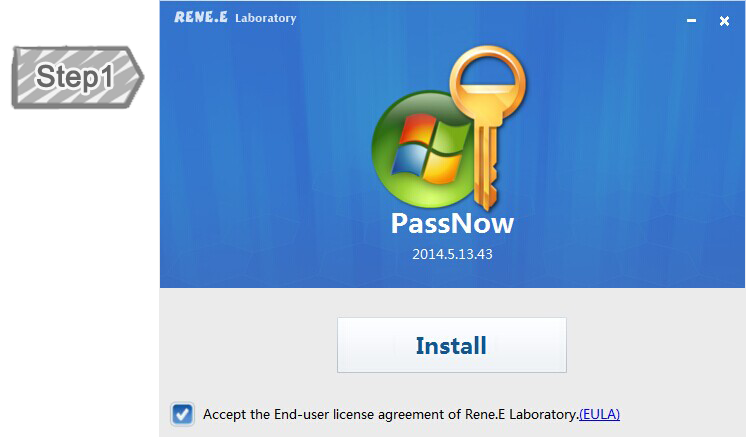The image size is (756, 437).
Task: Click the colorful Windows flag inside the orb
Action: (428, 149)
